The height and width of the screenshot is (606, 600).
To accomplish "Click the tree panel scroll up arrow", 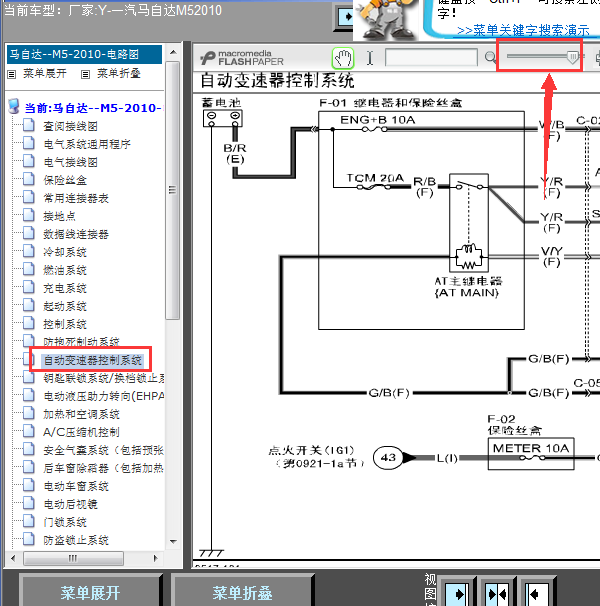I will click(x=173, y=52).
